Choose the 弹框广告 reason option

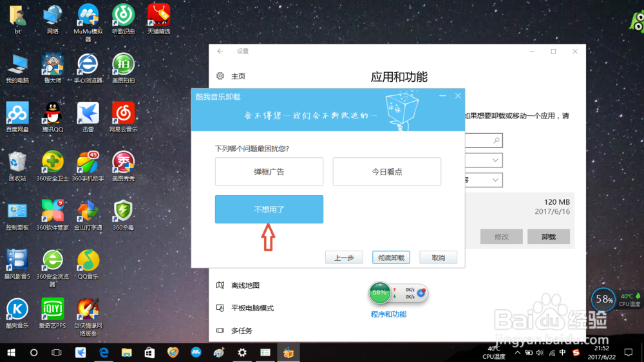point(269,172)
